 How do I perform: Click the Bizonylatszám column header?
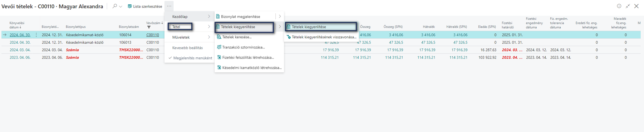coord(129,27)
